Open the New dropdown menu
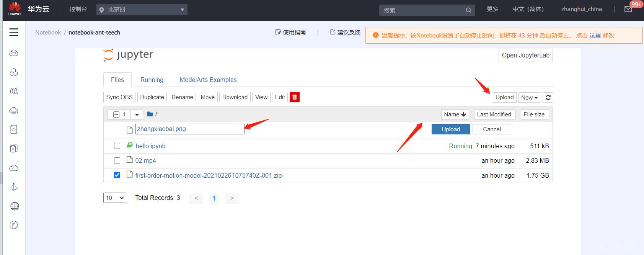Image resolution: width=644 pixels, height=255 pixels. 530,98
